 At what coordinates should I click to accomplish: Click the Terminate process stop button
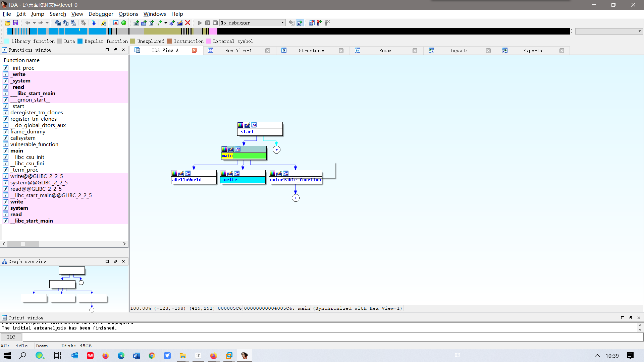(x=215, y=23)
